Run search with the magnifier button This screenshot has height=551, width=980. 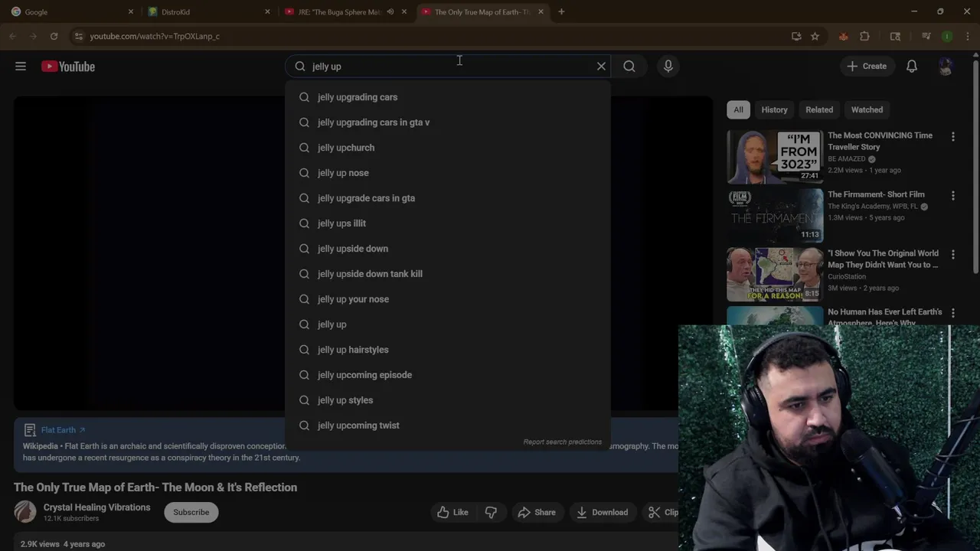point(629,67)
